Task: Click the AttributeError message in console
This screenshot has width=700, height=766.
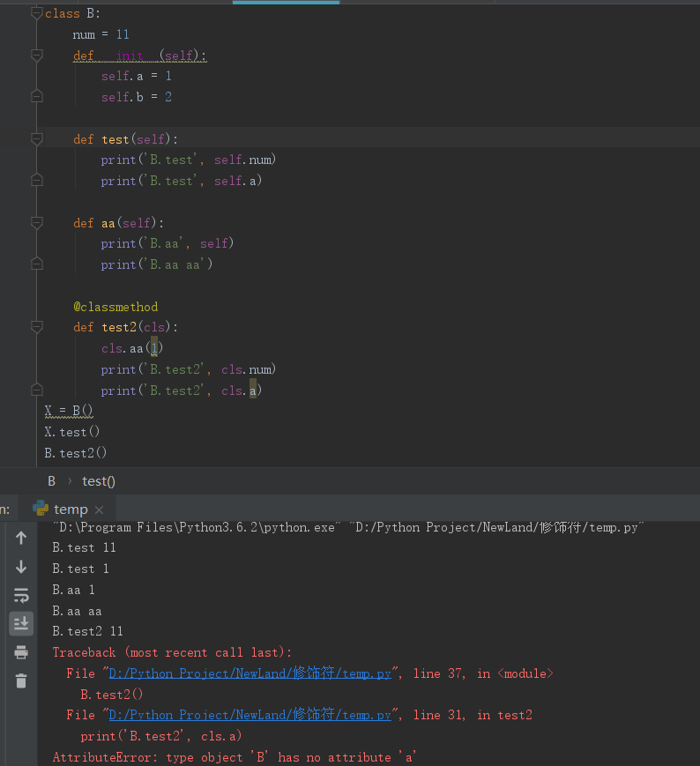Action: (x=234, y=757)
